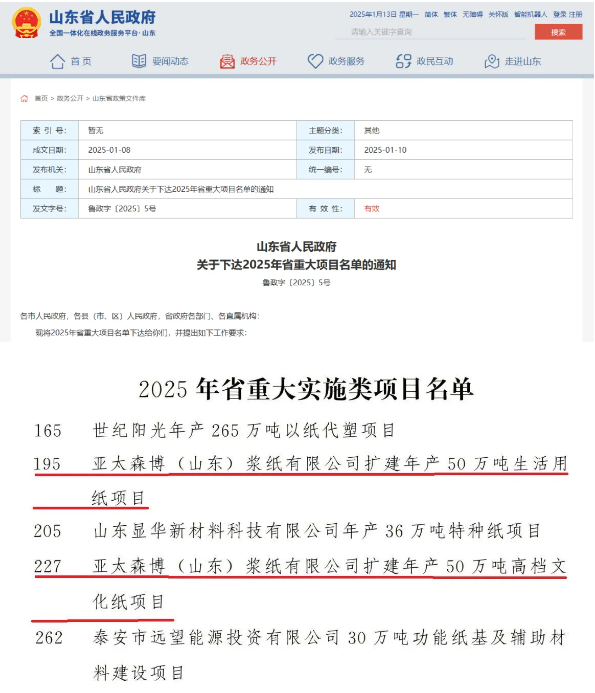Click the 山东省政策文件库 breadcrumb link
The width and height of the screenshot is (595, 693).
pyautogui.click(x=119, y=98)
